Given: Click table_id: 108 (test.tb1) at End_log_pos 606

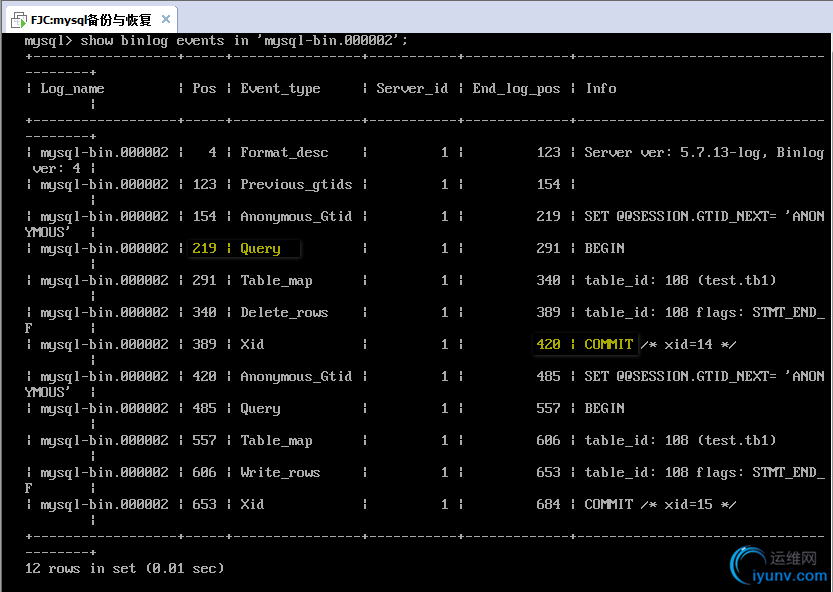Looking at the screenshot, I should pyautogui.click(x=681, y=441).
